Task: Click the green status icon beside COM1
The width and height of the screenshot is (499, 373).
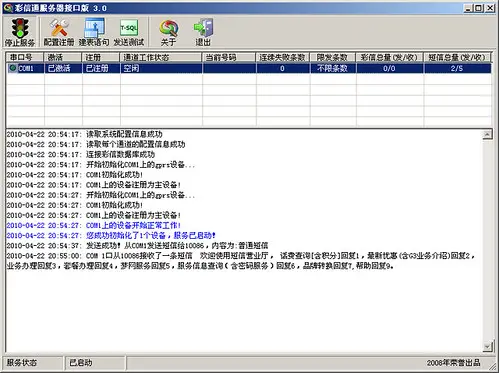Action: (13, 68)
